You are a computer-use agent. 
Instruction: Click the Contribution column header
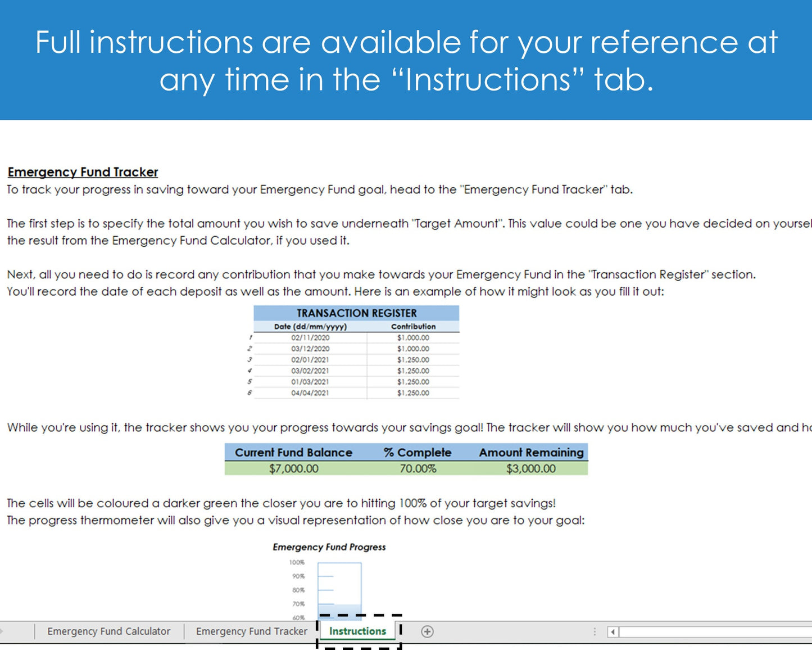(413, 327)
